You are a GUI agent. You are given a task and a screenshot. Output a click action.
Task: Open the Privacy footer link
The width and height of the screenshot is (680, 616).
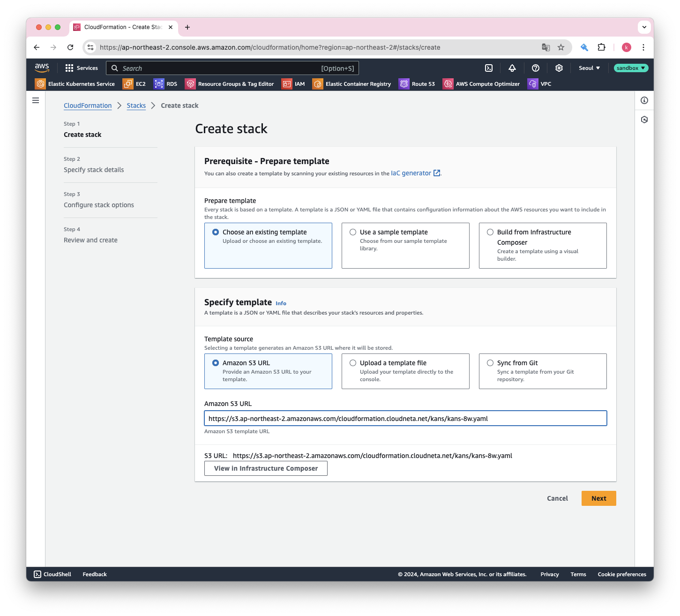550,574
